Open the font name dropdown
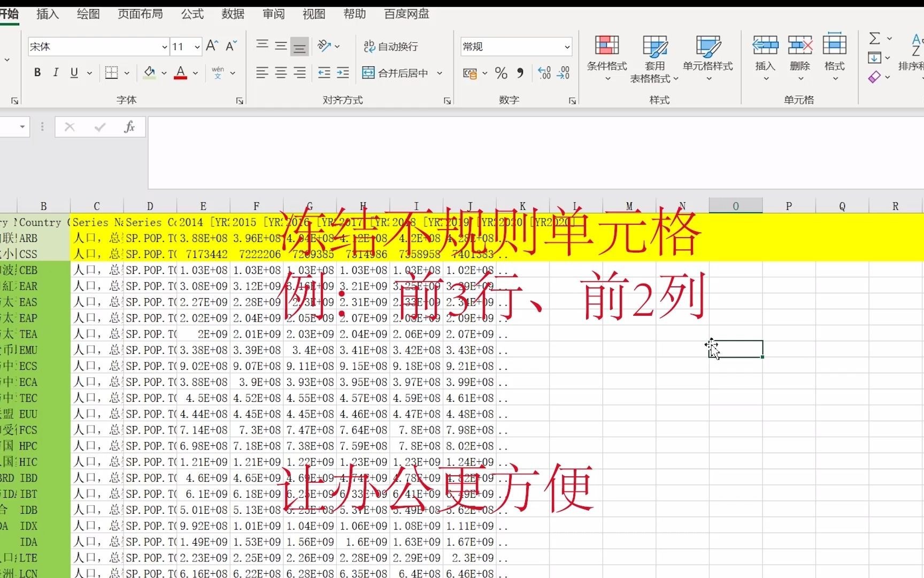 [164, 47]
